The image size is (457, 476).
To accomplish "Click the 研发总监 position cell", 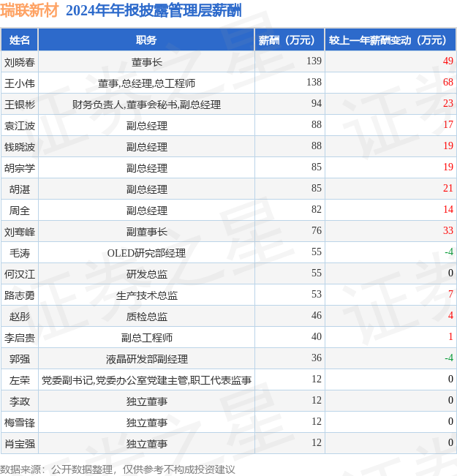I will pos(147,274).
